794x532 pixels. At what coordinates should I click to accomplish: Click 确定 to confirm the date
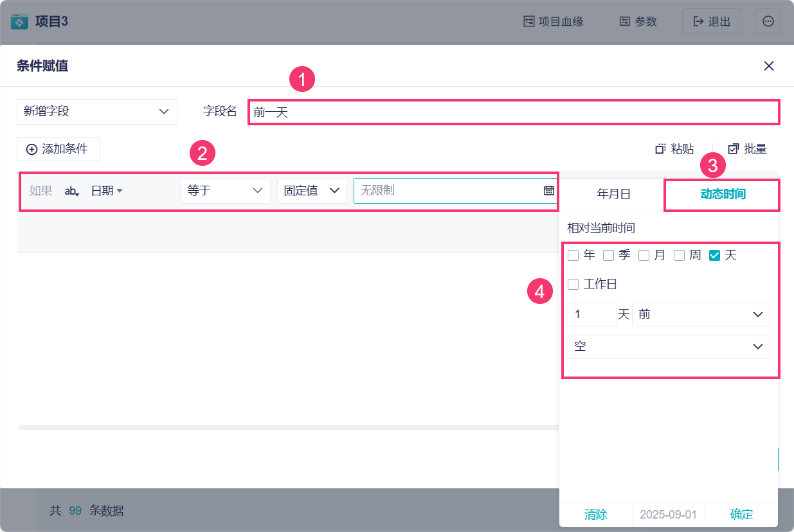point(741,515)
